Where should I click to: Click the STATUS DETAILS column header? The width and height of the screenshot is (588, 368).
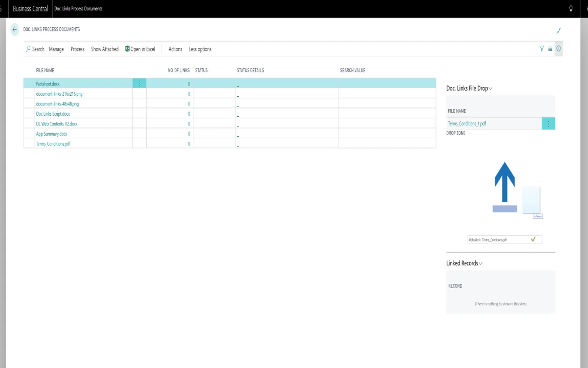point(250,70)
